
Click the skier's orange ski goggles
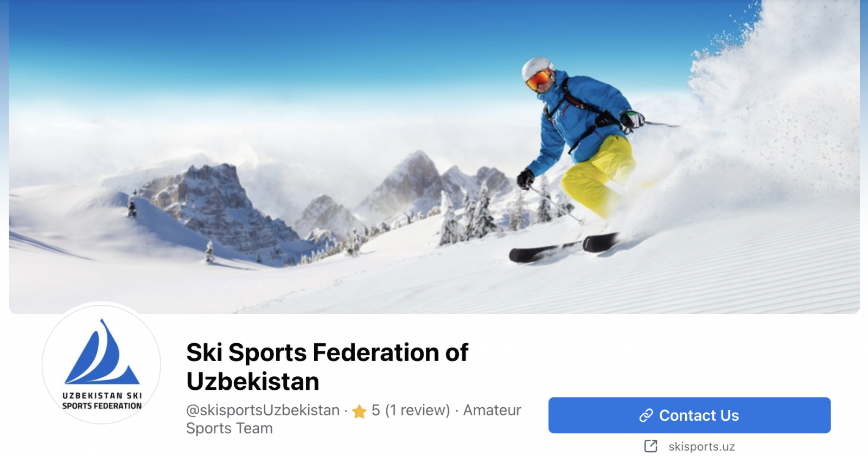click(x=538, y=81)
